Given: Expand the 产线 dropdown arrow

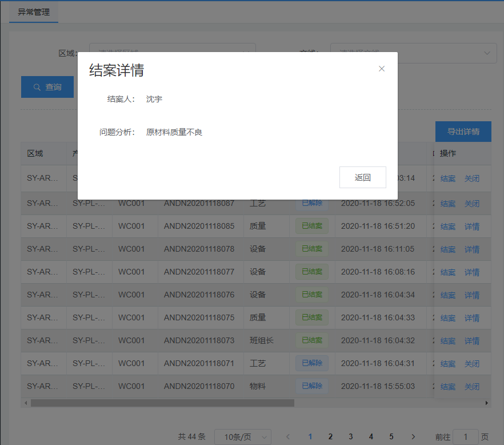Looking at the screenshot, I should pyautogui.click(x=486, y=53).
